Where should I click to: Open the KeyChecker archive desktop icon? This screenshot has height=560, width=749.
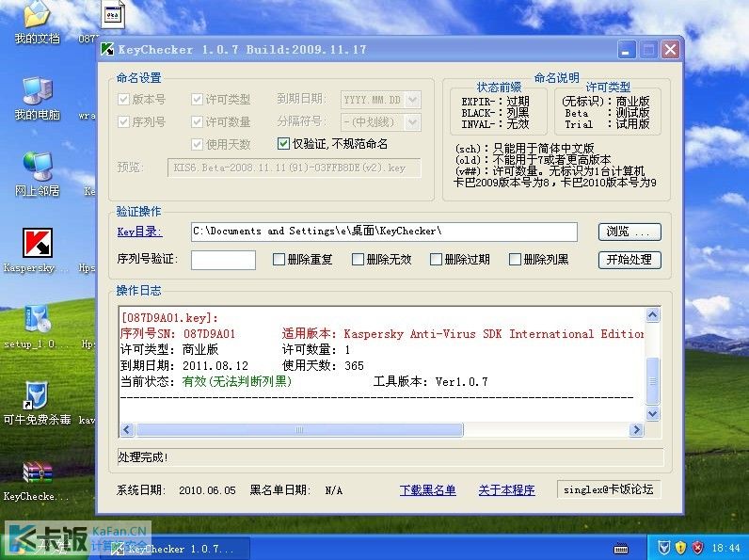point(37,472)
